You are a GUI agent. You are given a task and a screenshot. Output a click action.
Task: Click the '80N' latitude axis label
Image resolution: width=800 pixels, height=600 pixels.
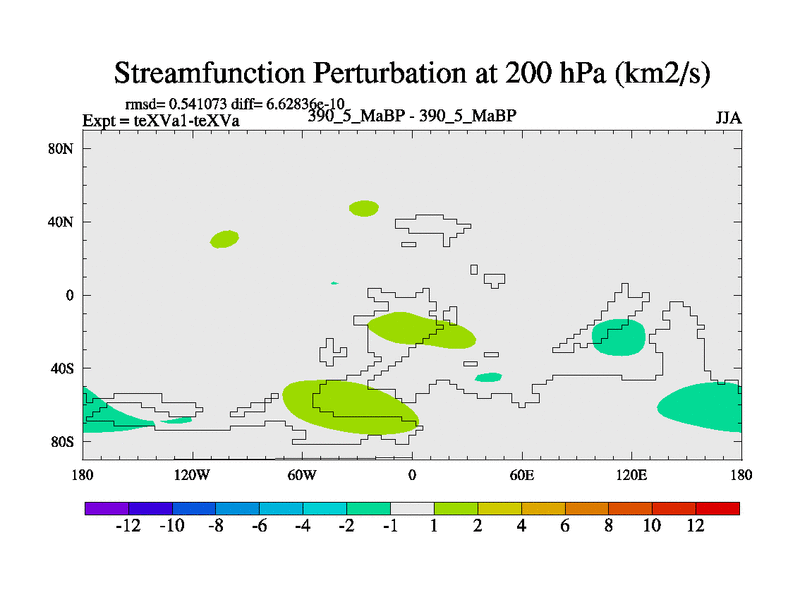pyautogui.click(x=63, y=148)
